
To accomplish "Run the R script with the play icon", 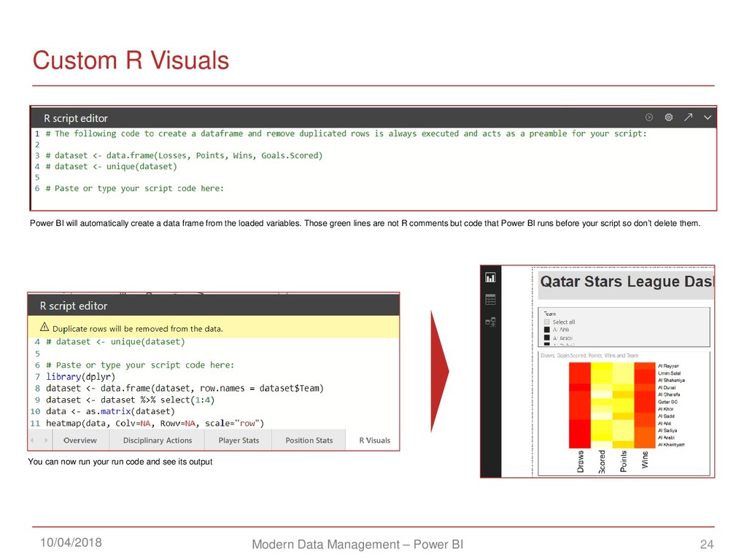I will coord(649,117).
